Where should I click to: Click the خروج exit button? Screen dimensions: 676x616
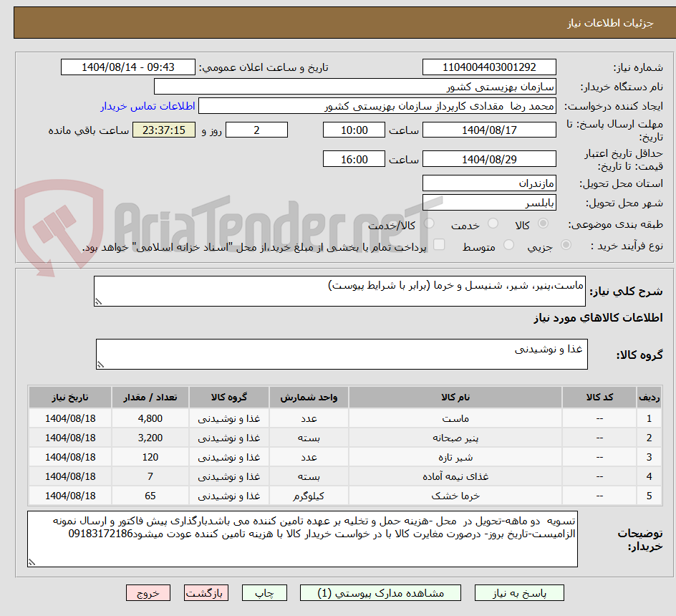point(148,592)
